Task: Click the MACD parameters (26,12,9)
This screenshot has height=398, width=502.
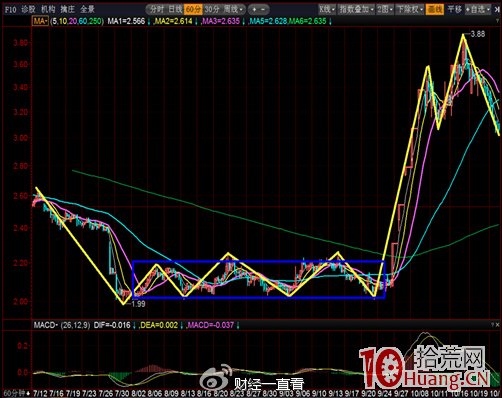Action: coord(75,325)
